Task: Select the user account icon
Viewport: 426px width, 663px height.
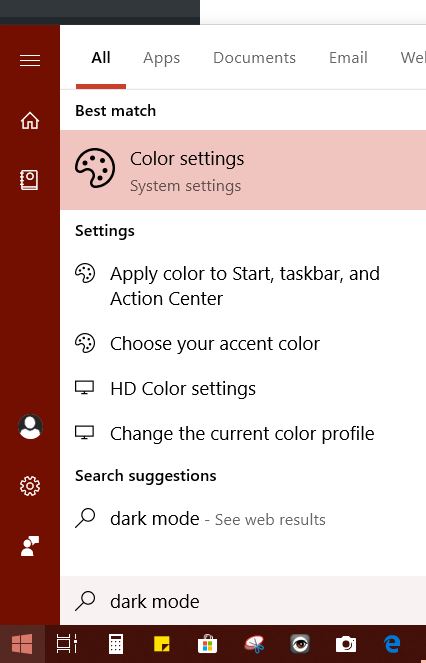Action: coord(30,427)
